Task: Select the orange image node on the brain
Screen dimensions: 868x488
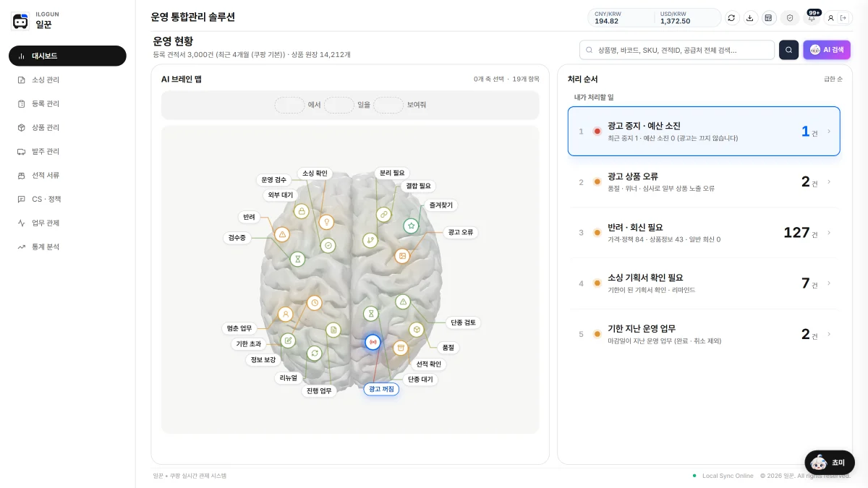Action: [x=402, y=256]
